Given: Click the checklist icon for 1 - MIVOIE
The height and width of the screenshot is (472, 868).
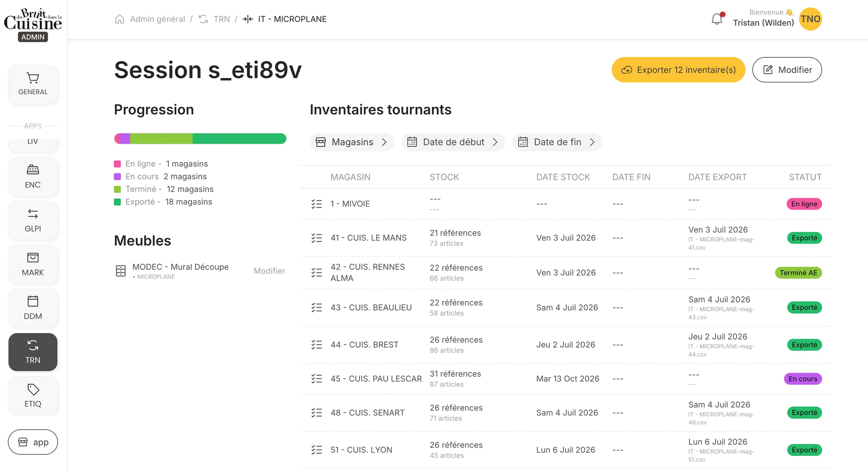Looking at the screenshot, I should 316,204.
